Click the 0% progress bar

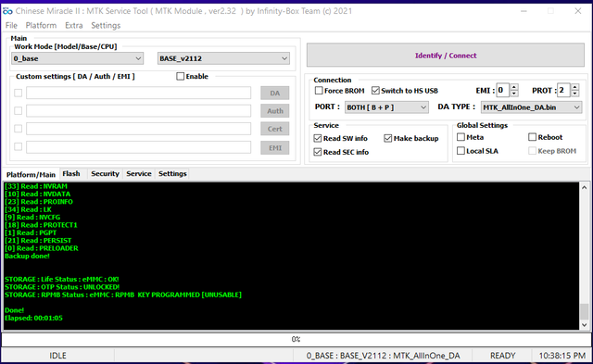[x=296, y=339]
